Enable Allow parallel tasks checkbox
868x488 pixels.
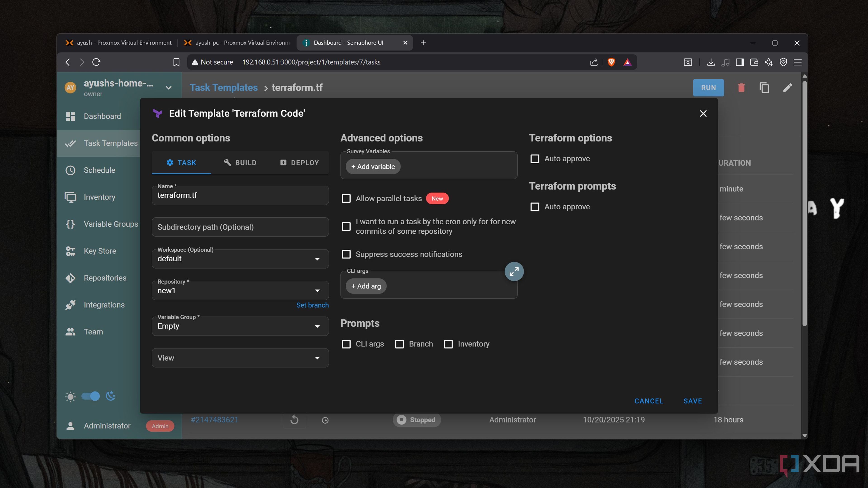coord(346,198)
